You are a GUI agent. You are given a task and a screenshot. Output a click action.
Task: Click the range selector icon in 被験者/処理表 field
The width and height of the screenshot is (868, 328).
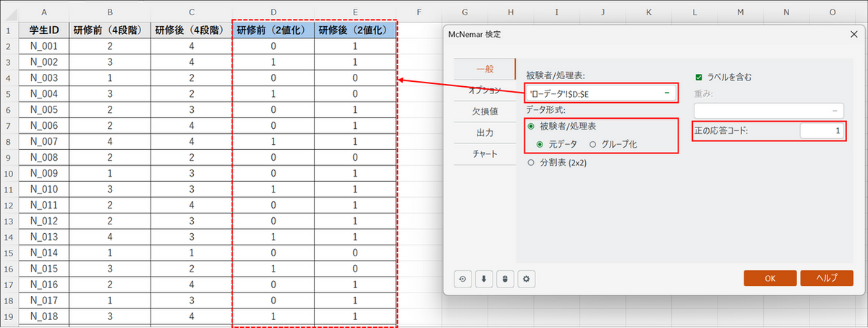click(665, 93)
